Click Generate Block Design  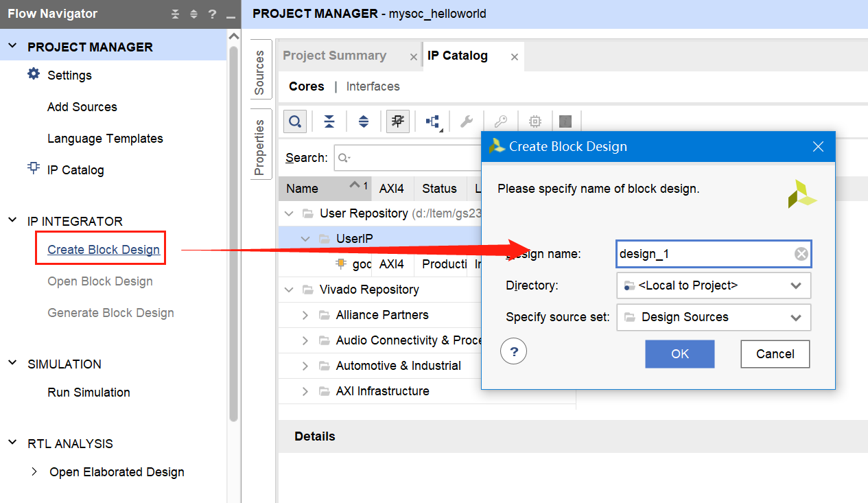tap(110, 312)
